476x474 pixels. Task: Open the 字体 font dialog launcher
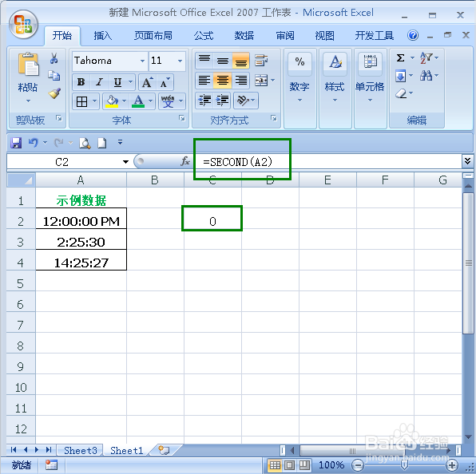(182, 118)
